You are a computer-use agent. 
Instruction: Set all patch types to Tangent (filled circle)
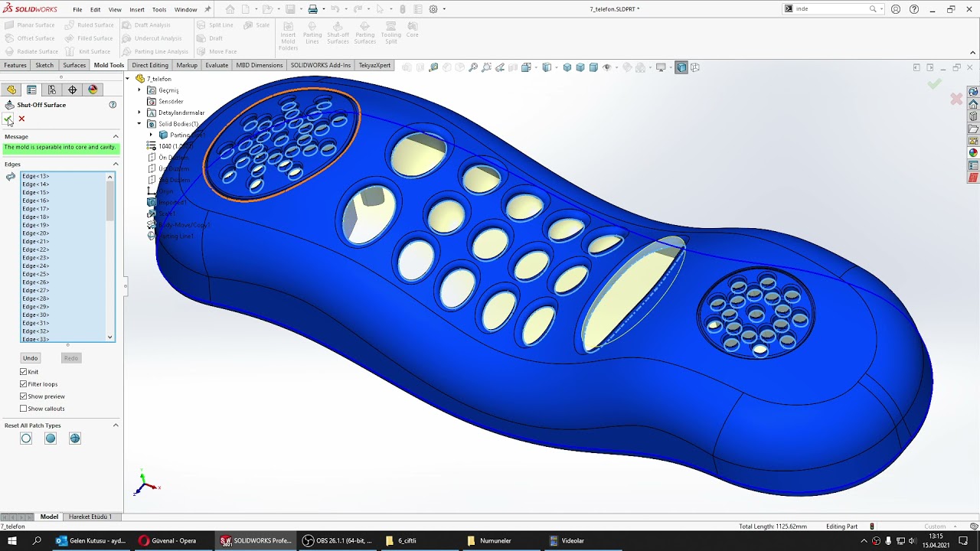coord(51,439)
